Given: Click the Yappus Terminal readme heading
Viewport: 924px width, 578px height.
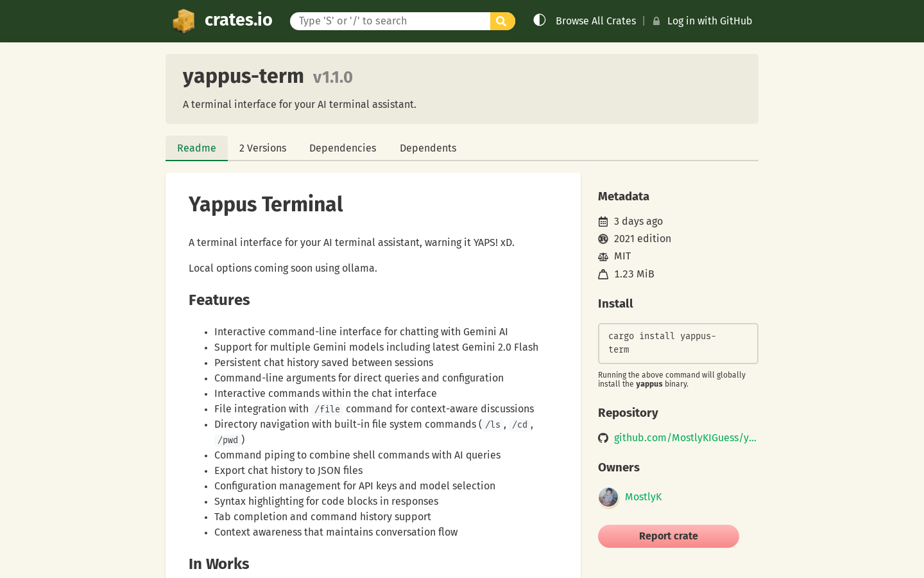Looking at the screenshot, I should pyautogui.click(x=266, y=204).
